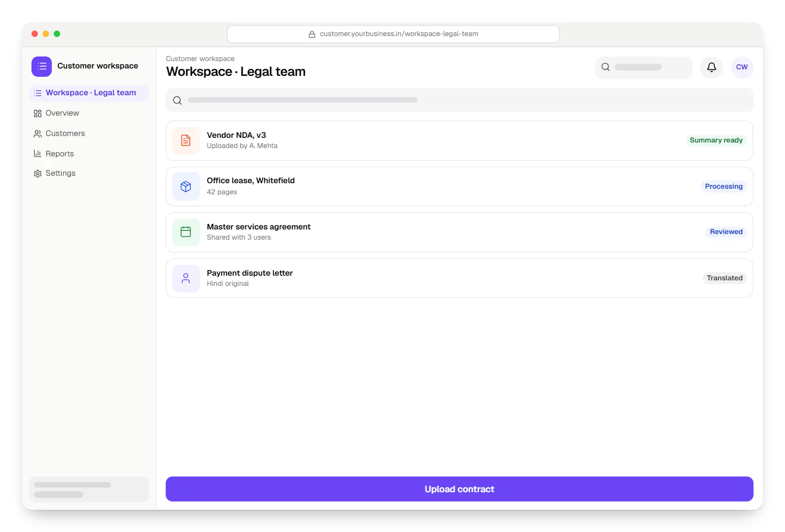Image resolution: width=785 pixels, height=532 pixels.
Task: Click 'Uploaded by A. Mehta' text
Action: 242,146
